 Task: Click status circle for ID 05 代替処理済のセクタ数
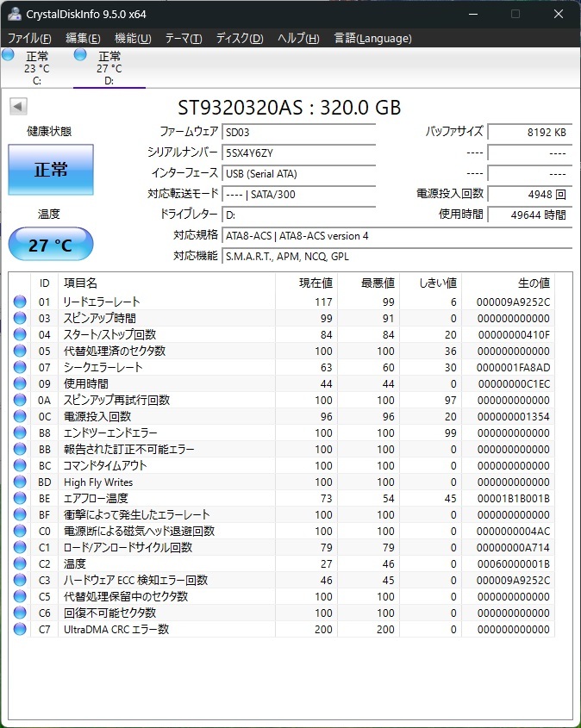[x=20, y=351]
